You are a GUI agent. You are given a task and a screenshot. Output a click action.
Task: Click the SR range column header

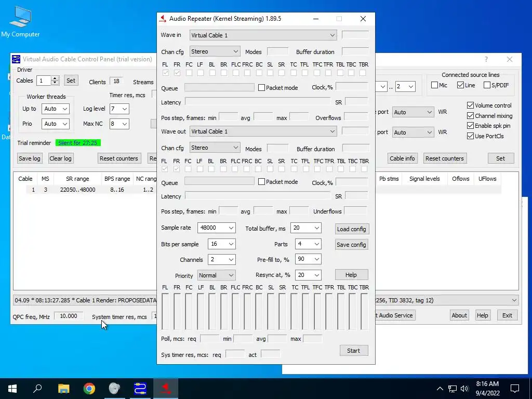[77, 179]
